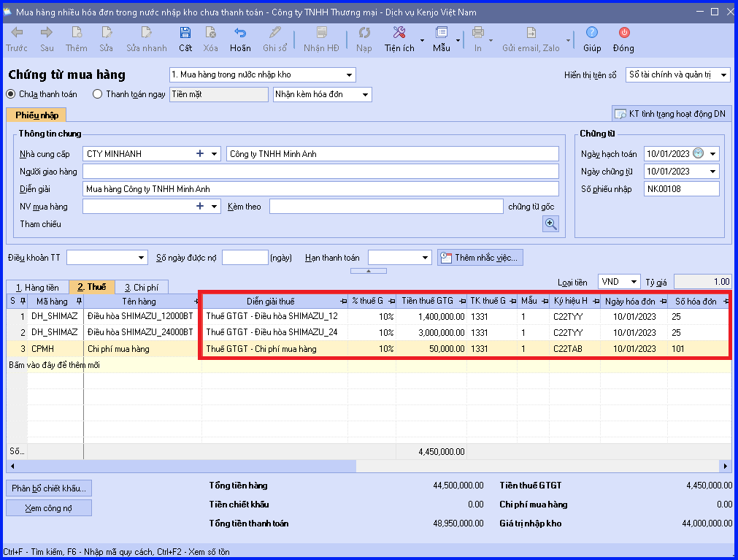The height and width of the screenshot is (560, 738).
Task: Switch to the 1. Hàng tiền tab
Action: [x=38, y=288]
